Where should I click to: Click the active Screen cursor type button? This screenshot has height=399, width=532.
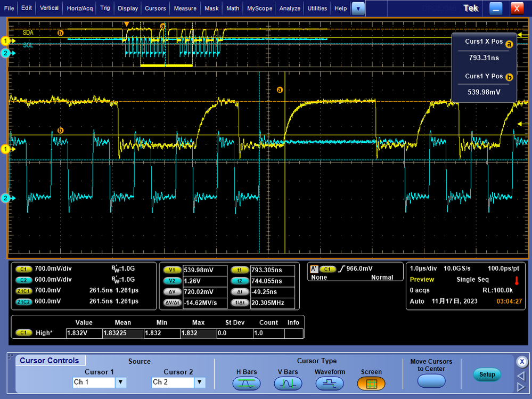tap(371, 382)
